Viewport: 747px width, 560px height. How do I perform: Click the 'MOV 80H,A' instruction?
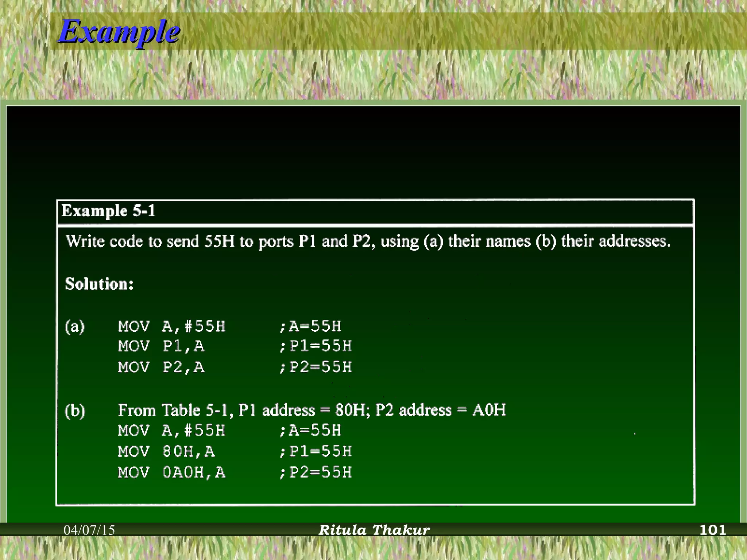click(x=166, y=452)
